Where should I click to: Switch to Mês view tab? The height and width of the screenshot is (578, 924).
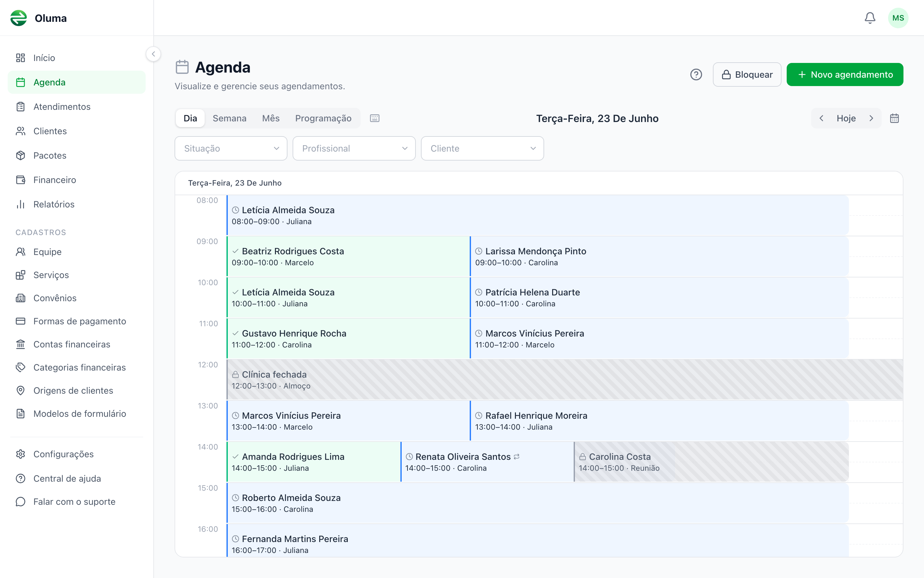pyautogui.click(x=271, y=118)
